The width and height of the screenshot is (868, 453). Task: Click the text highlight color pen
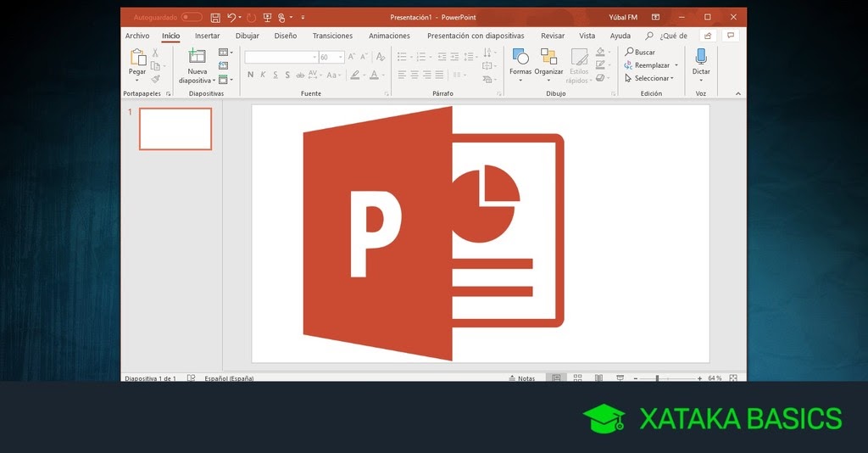[355, 75]
